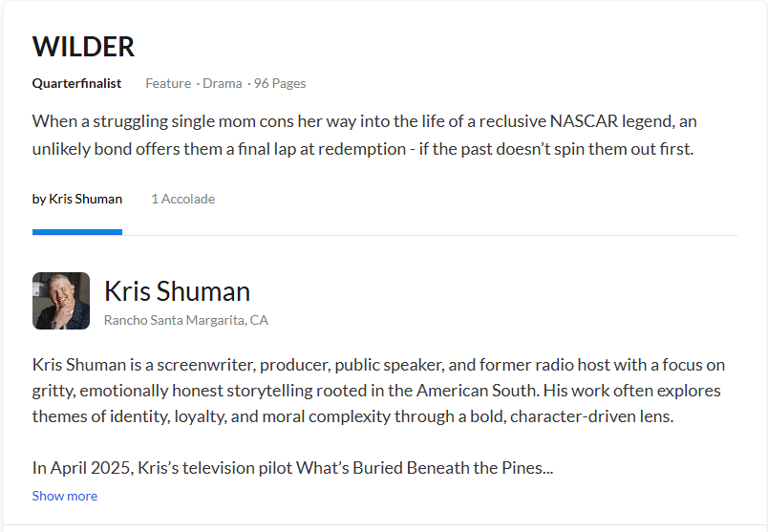Screen dimensions: 768x532
Task: Select the Feature format tag
Action: (x=168, y=83)
